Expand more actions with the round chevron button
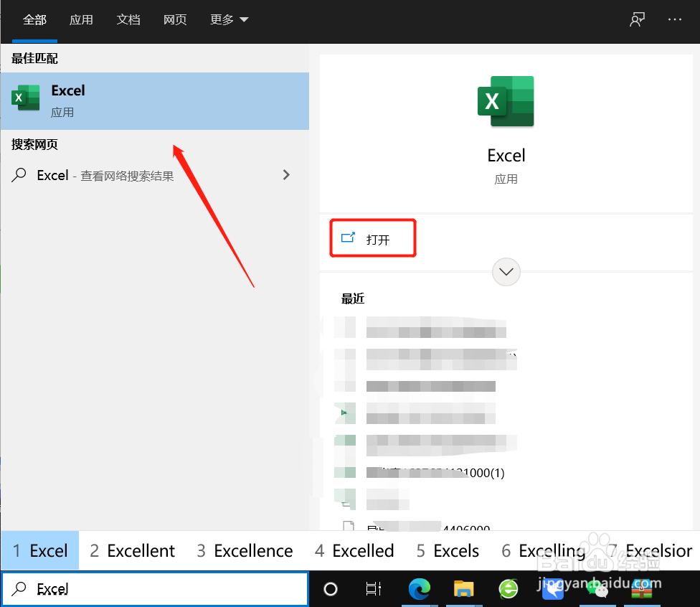This screenshot has width=700, height=607. (506, 271)
